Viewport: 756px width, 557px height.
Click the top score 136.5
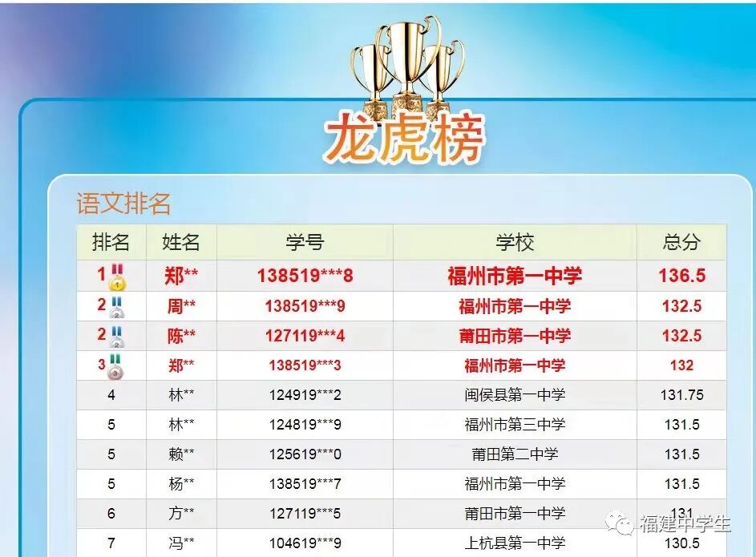[681, 276]
